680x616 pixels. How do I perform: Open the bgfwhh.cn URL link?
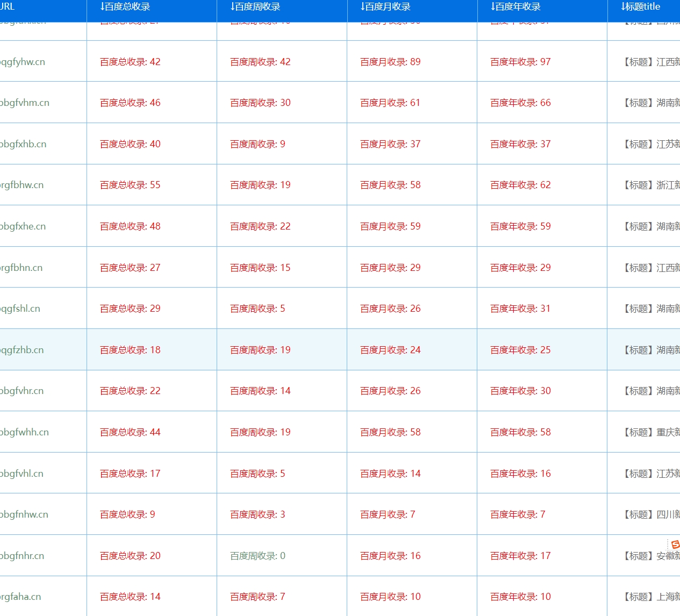[x=25, y=432]
